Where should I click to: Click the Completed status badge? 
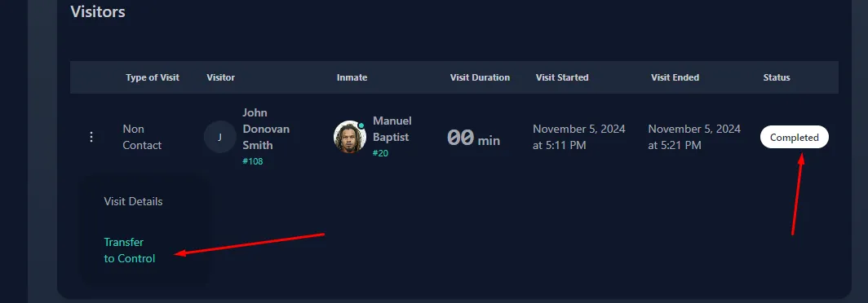794,137
